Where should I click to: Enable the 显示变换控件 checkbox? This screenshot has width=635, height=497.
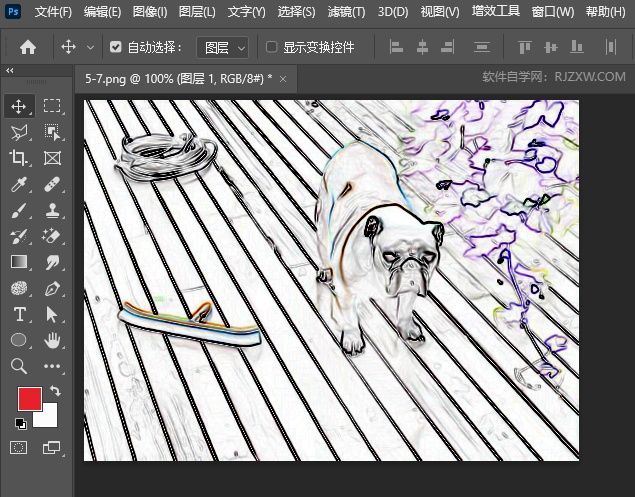pos(271,47)
